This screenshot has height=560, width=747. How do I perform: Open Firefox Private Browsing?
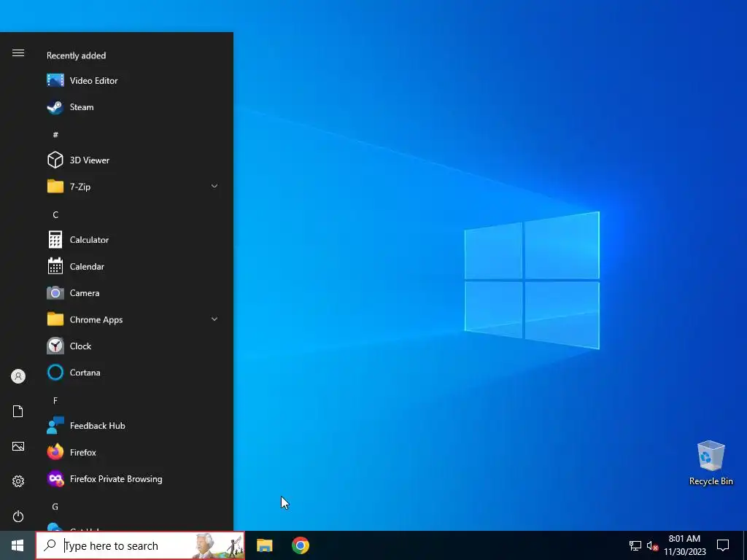tap(133, 479)
